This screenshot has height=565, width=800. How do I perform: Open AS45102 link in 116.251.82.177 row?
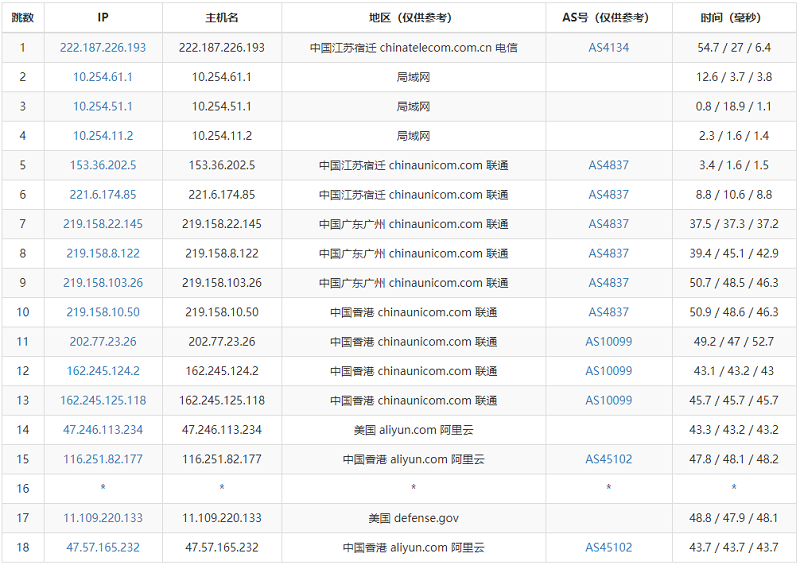[x=609, y=459]
